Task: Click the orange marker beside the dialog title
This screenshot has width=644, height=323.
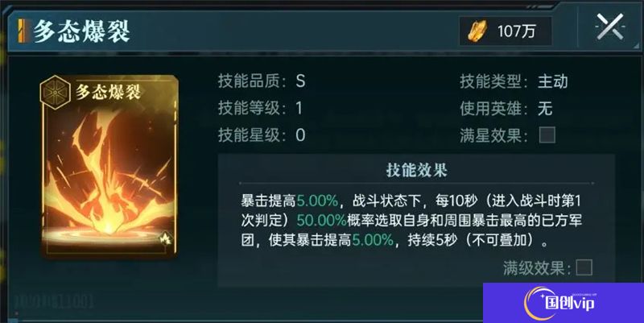Action: [23, 31]
